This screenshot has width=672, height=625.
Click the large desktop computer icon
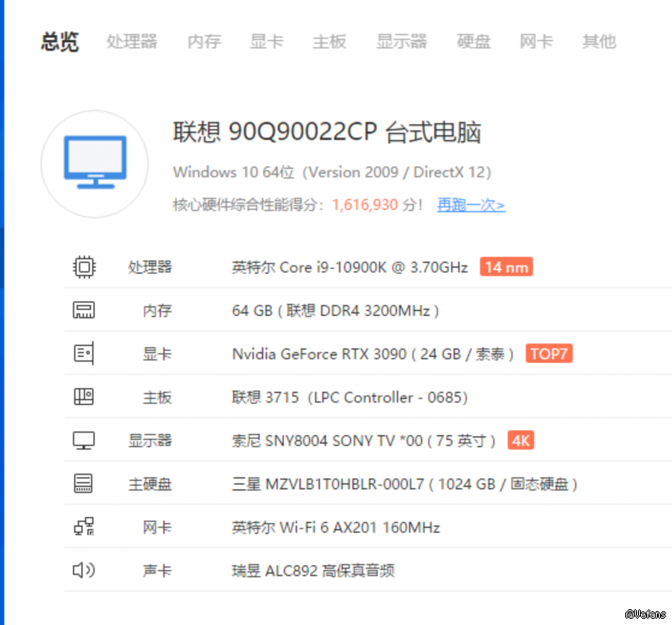[x=95, y=164]
